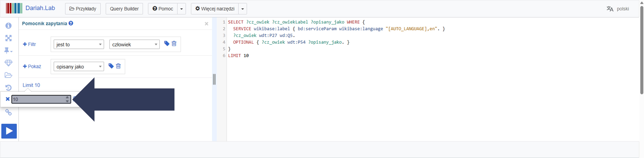Screen dimensions: 644x158
Task: Click the link icon in the sidebar
Action: (8, 112)
